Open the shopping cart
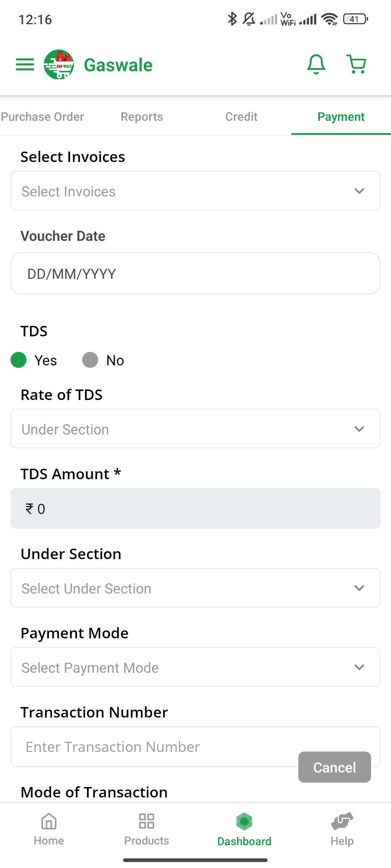This screenshot has width=391, height=868. tap(356, 65)
